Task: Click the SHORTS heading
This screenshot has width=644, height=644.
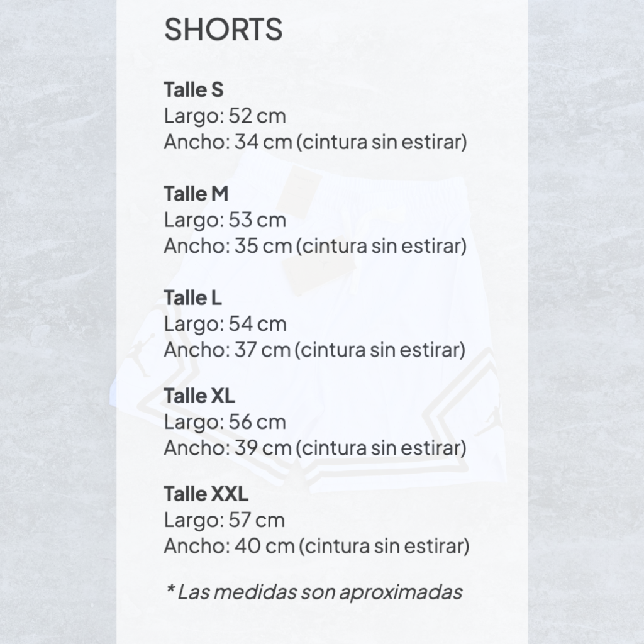Action: (223, 30)
